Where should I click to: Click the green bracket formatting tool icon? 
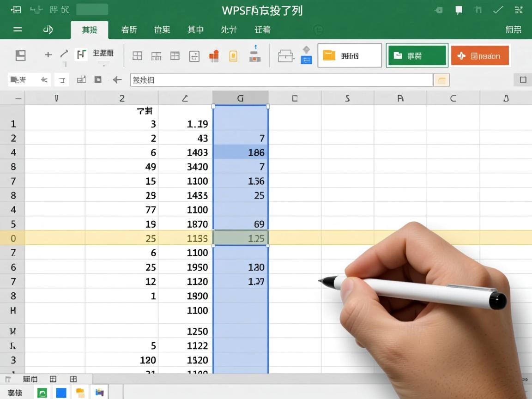click(x=81, y=54)
